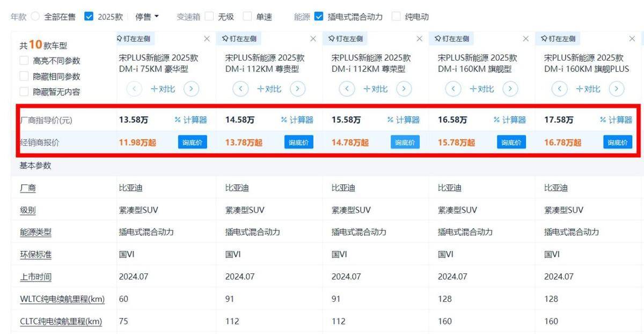
Task: Open the 计算器 calculator beside 16.58万
Action: pos(509,120)
